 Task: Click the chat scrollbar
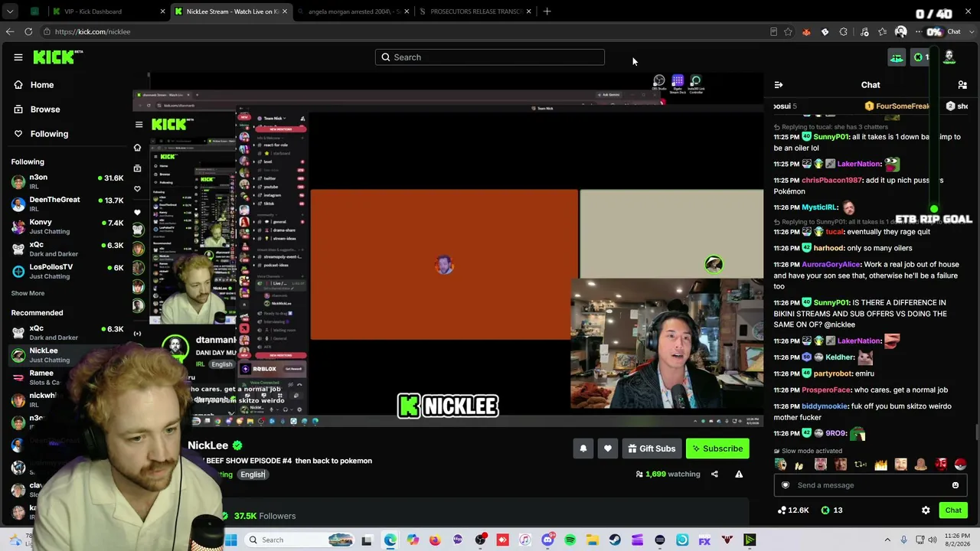tap(976, 432)
